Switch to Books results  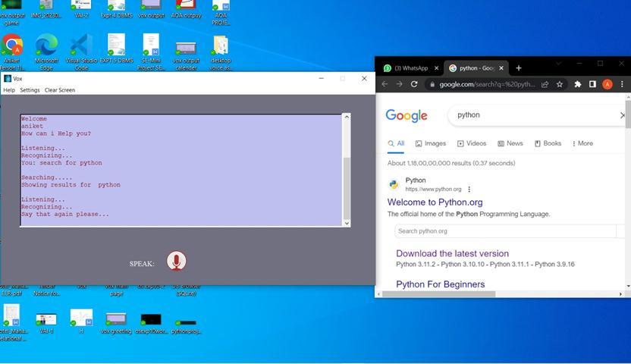pyautogui.click(x=548, y=143)
